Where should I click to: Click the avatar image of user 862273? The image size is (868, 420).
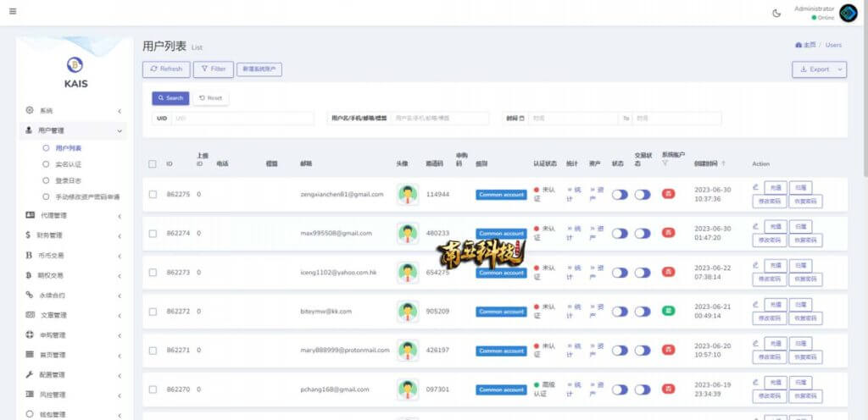pos(408,273)
